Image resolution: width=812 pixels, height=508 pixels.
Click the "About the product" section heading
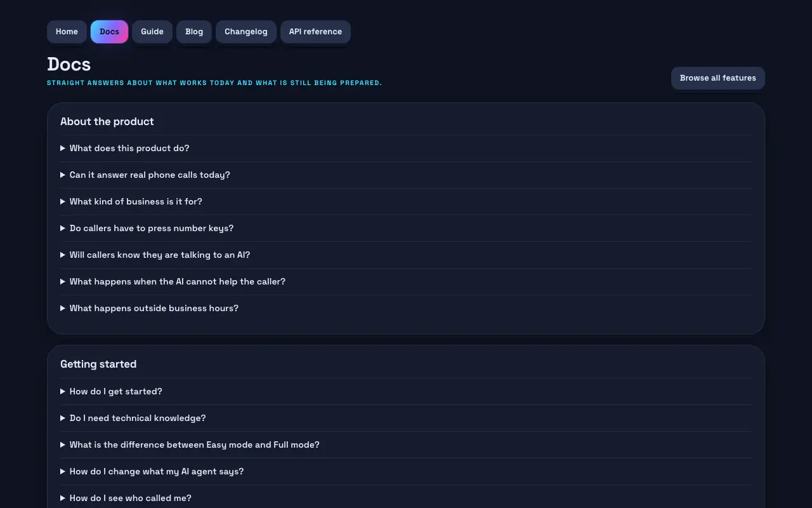coord(107,121)
